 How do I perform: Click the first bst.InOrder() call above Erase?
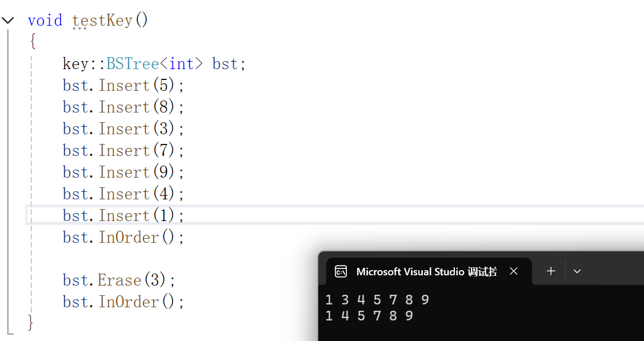coord(123,237)
